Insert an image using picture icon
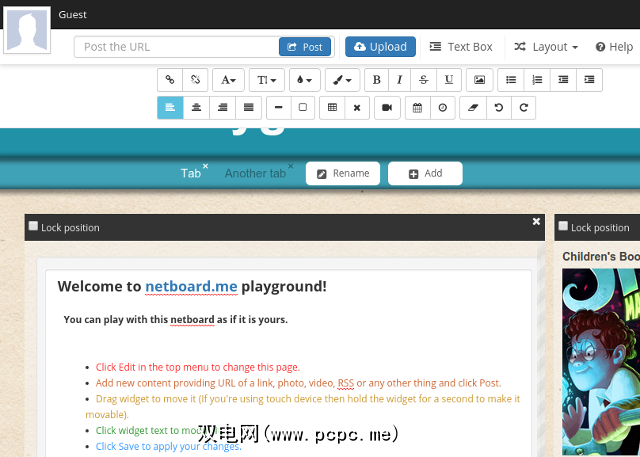Image resolution: width=640 pixels, height=457 pixels. tap(480, 80)
